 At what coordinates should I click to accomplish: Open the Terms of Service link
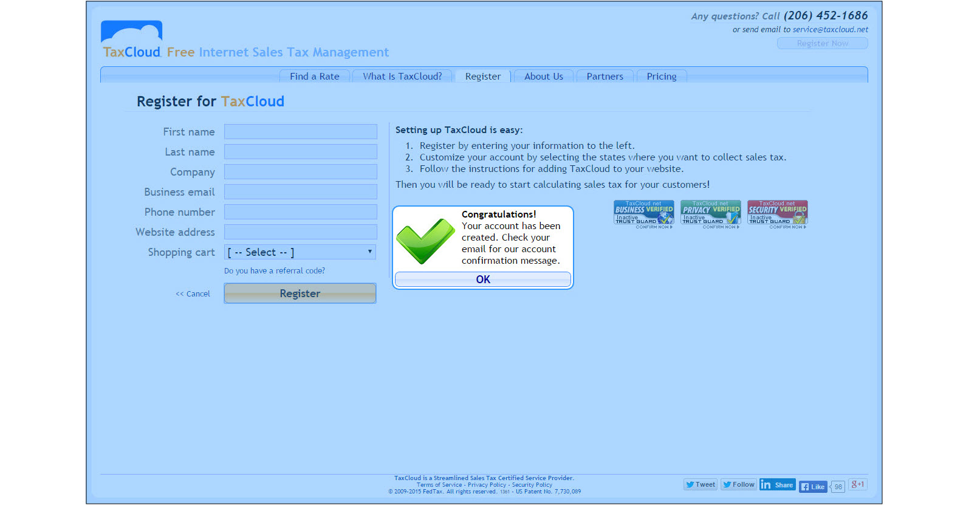click(439, 485)
